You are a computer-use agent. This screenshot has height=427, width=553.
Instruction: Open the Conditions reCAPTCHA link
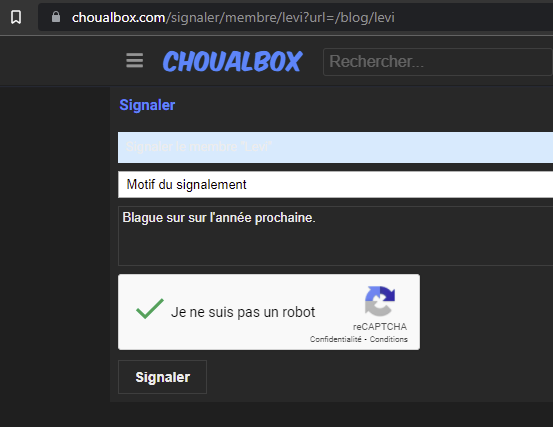(x=388, y=339)
